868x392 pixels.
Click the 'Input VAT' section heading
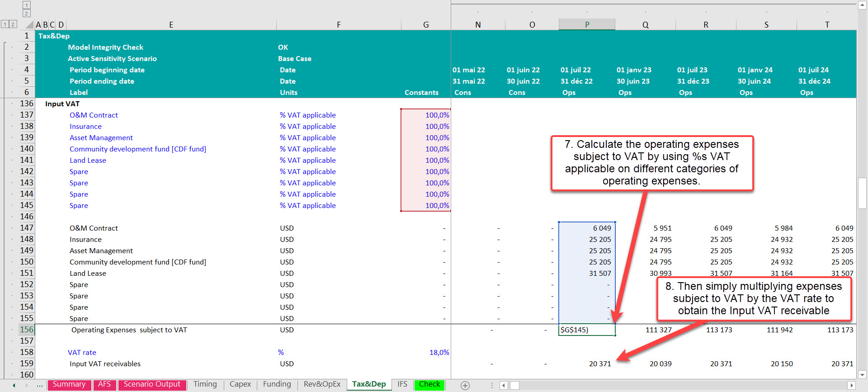click(62, 104)
